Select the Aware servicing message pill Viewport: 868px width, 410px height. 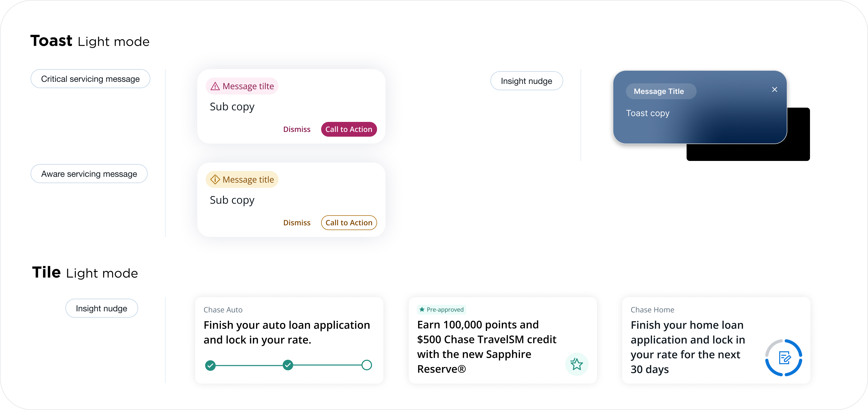(89, 174)
